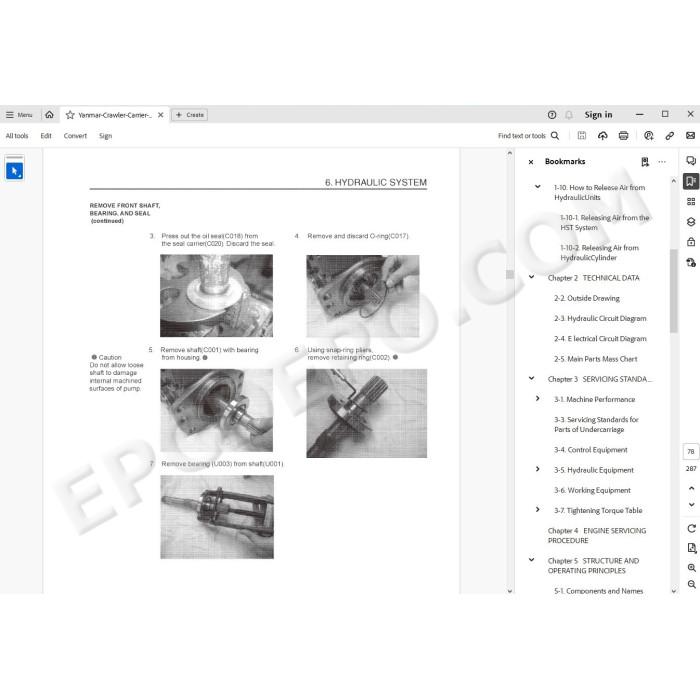Open bookmark 3-4 Control Equipment

591,450
